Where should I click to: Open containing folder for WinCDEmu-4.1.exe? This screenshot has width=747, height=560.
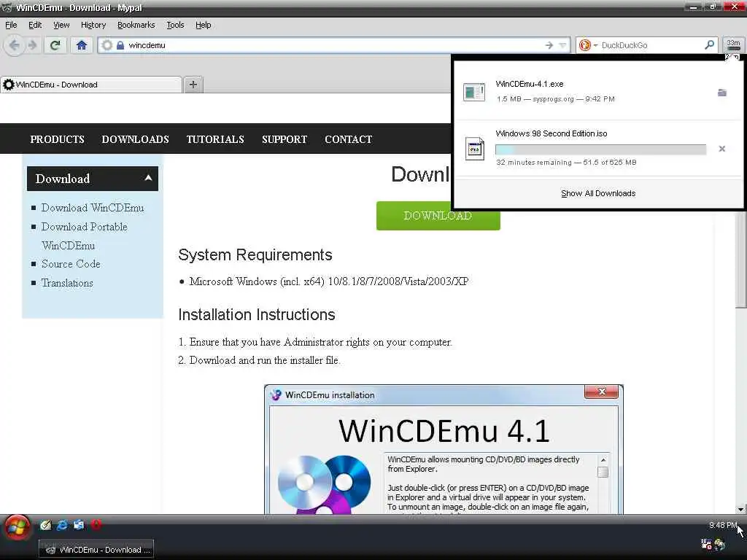[x=721, y=93]
